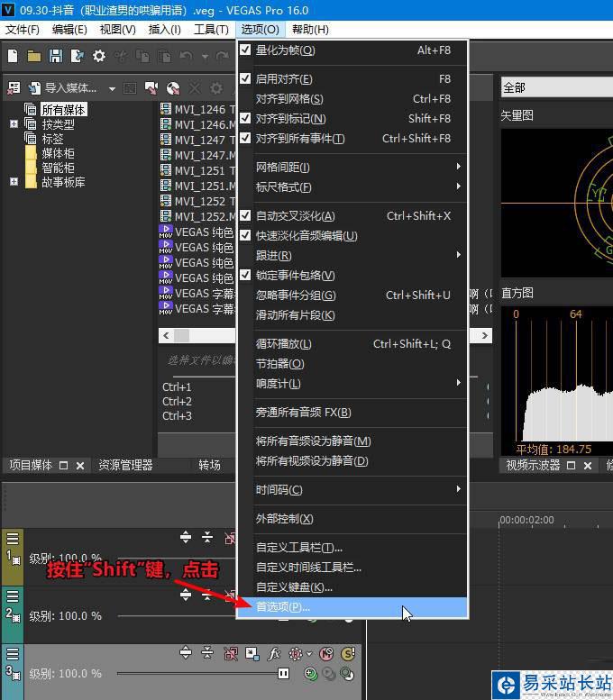The width and height of the screenshot is (613, 700).
Task: Mute track 3 with the M icon
Action: pyautogui.click(x=326, y=654)
